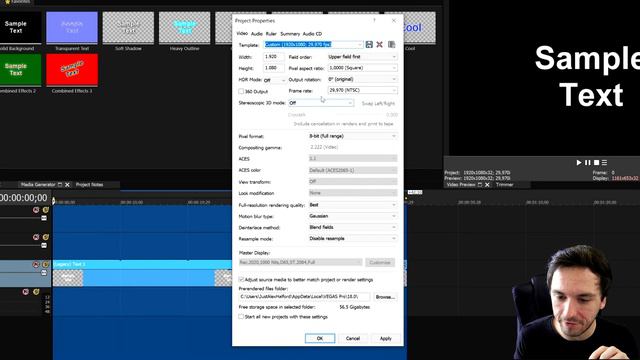Select the Soft Shadow preset thumbnail
Image resolution: width=640 pixels, height=360 pixels.
click(128, 27)
